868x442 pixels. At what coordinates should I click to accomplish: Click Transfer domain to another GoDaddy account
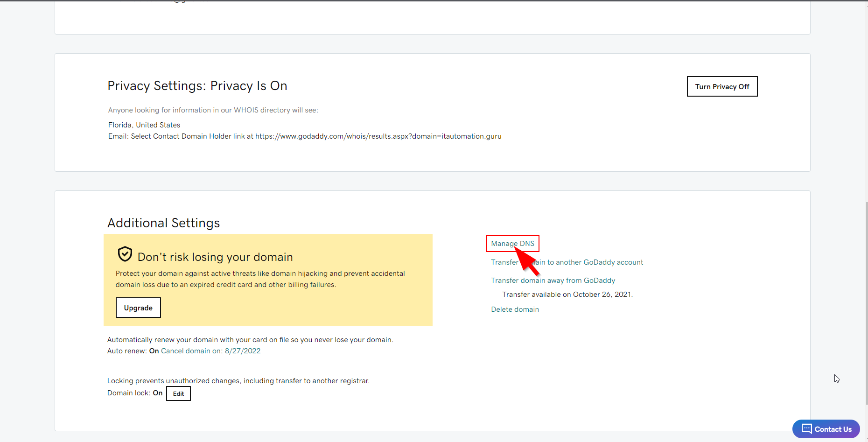point(567,262)
